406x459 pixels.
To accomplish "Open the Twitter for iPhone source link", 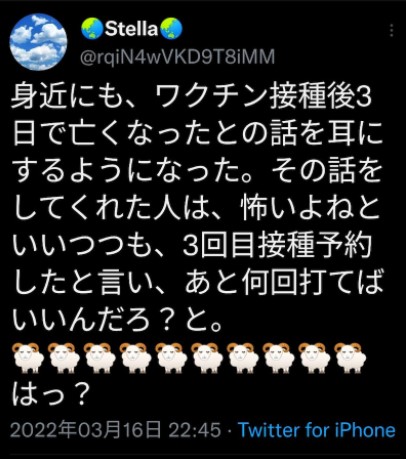I will coord(317,430).
